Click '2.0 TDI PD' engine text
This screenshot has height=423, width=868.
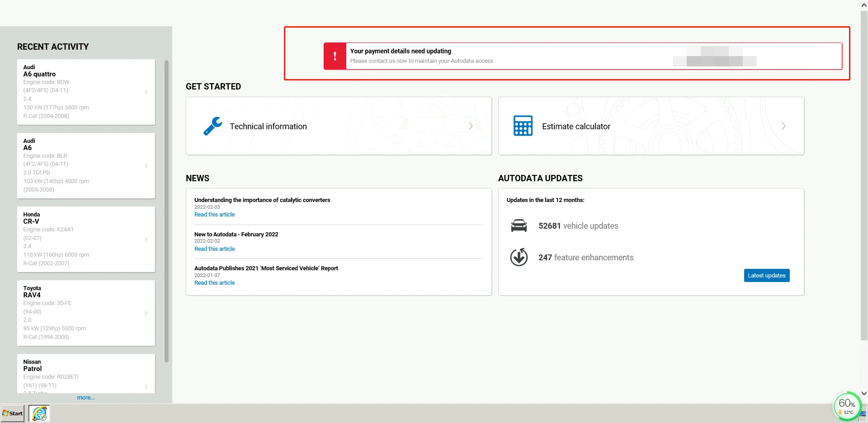pyautogui.click(x=37, y=173)
